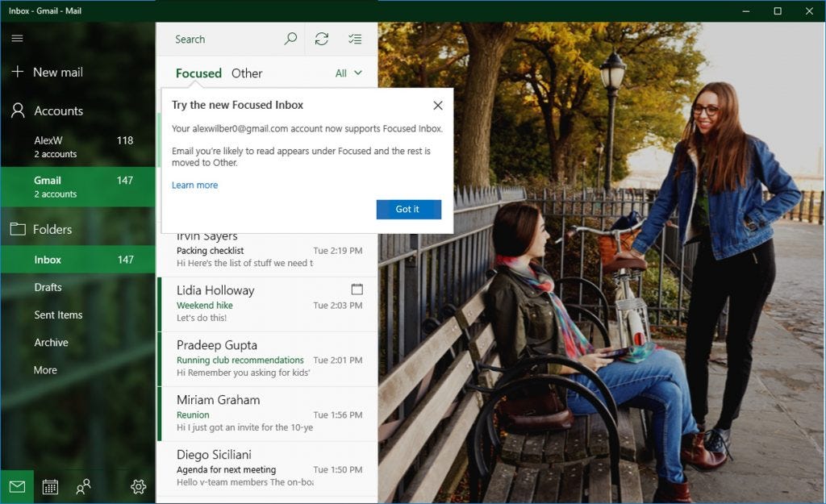This screenshot has height=504, width=826.
Task: Select More to view additional folders
Action: pyautogui.click(x=44, y=369)
